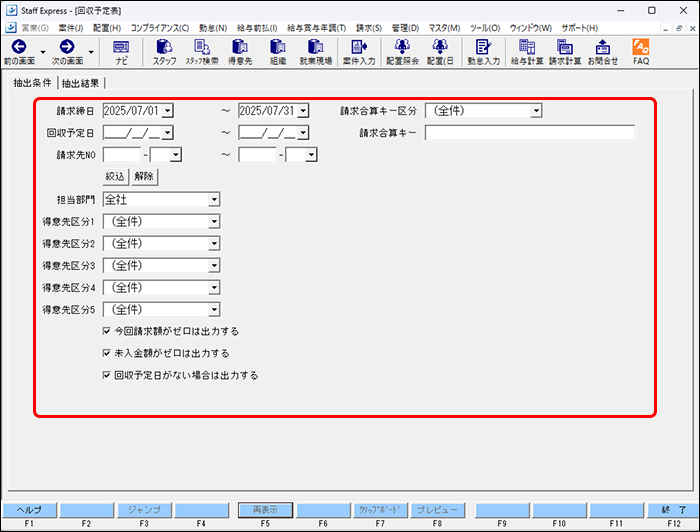This screenshot has width=700, height=532.
Task: Open the 配置照会 toolbar icon
Action: coord(402,52)
